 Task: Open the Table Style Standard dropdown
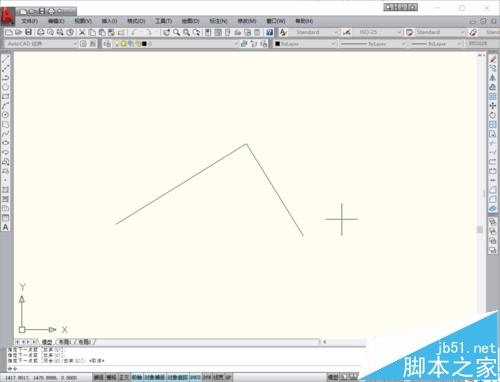[440, 32]
